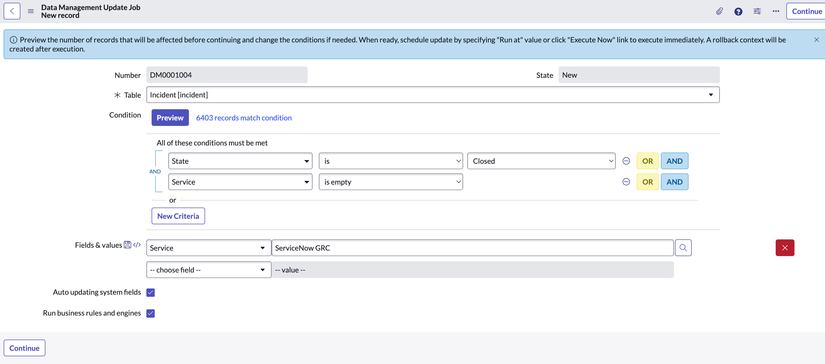Screen dimensions: 825x364
Task: Click the back arrow button in header
Action: pyautogui.click(x=12, y=11)
